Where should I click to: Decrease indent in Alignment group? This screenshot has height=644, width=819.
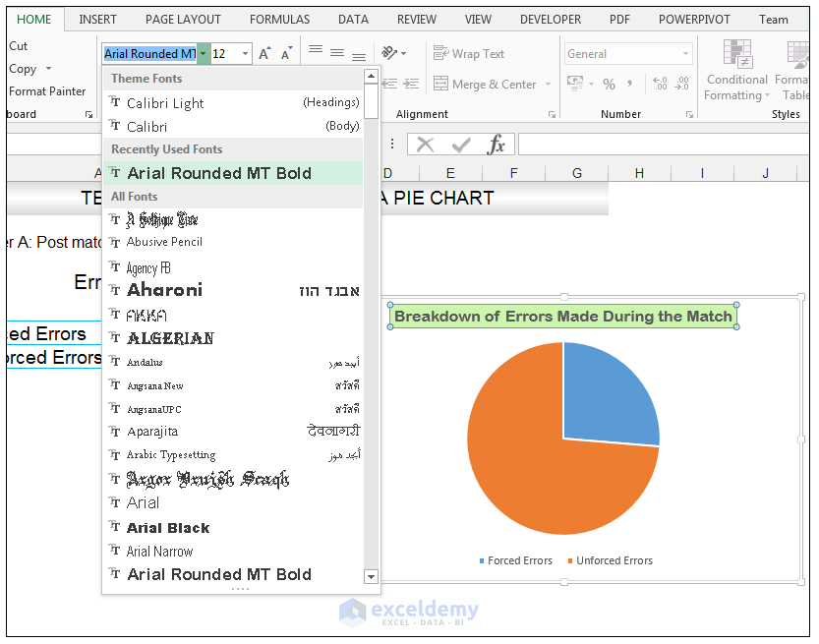coord(389,84)
